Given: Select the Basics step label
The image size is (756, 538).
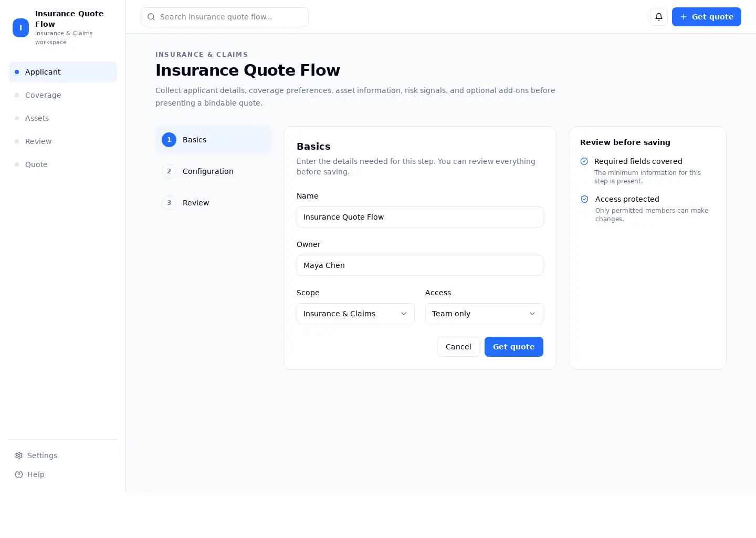Looking at the screenshot, I should pos(194,140).
